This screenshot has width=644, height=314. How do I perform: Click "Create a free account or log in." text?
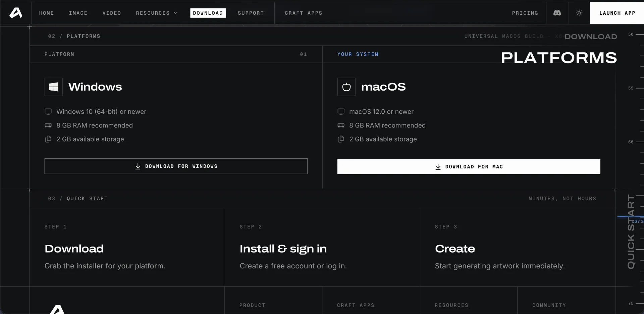point(293,266)
